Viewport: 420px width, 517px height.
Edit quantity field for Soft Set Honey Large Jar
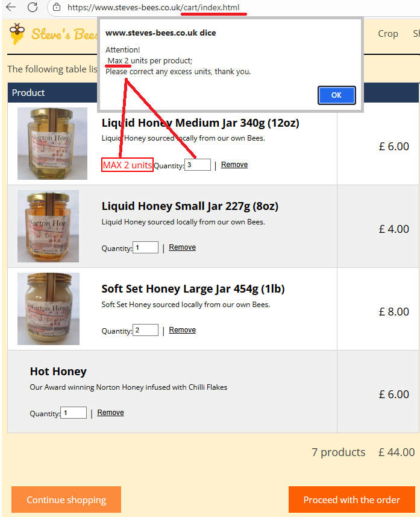[146, 330]
